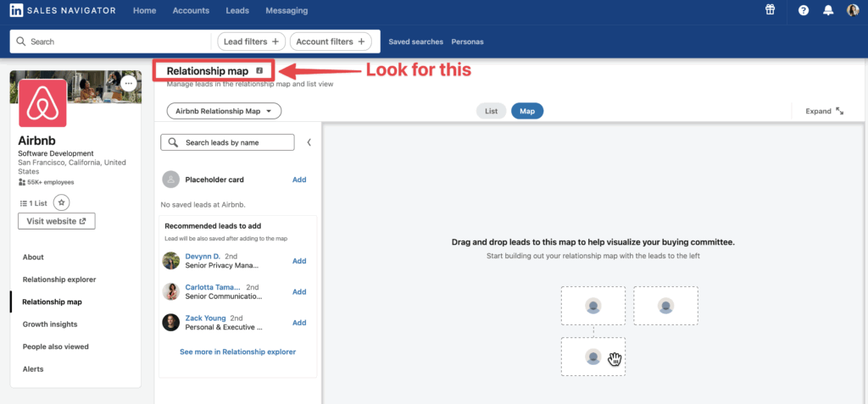Click See more in Relationship explorer
Image resolution: width=868 pixels, height=404 pixels.
(238, 351)
